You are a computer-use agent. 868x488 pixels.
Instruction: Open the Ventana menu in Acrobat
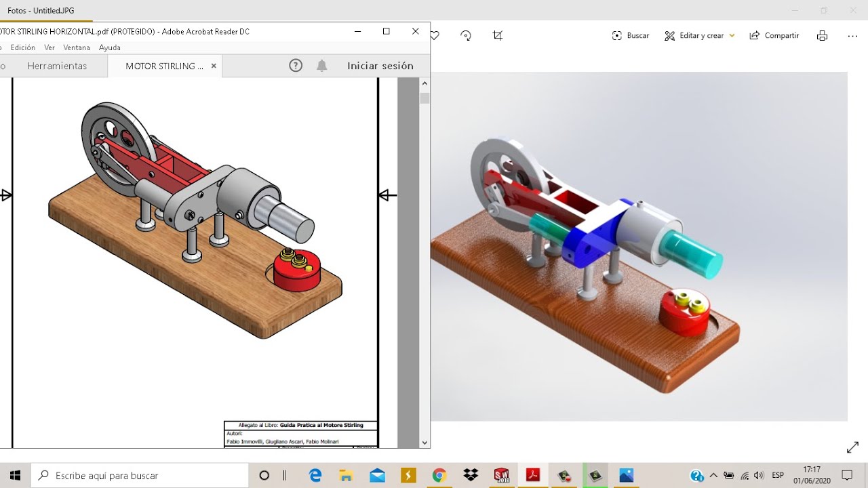point(77,47)
